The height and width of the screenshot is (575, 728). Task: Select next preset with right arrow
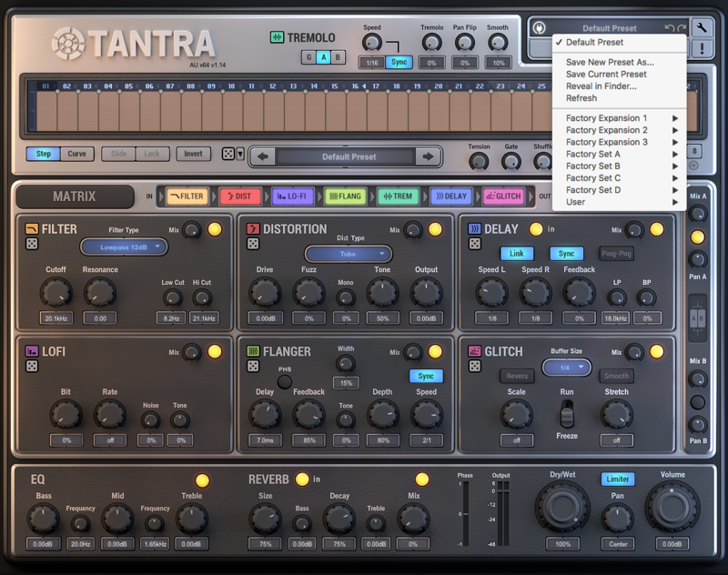(427, 156)
